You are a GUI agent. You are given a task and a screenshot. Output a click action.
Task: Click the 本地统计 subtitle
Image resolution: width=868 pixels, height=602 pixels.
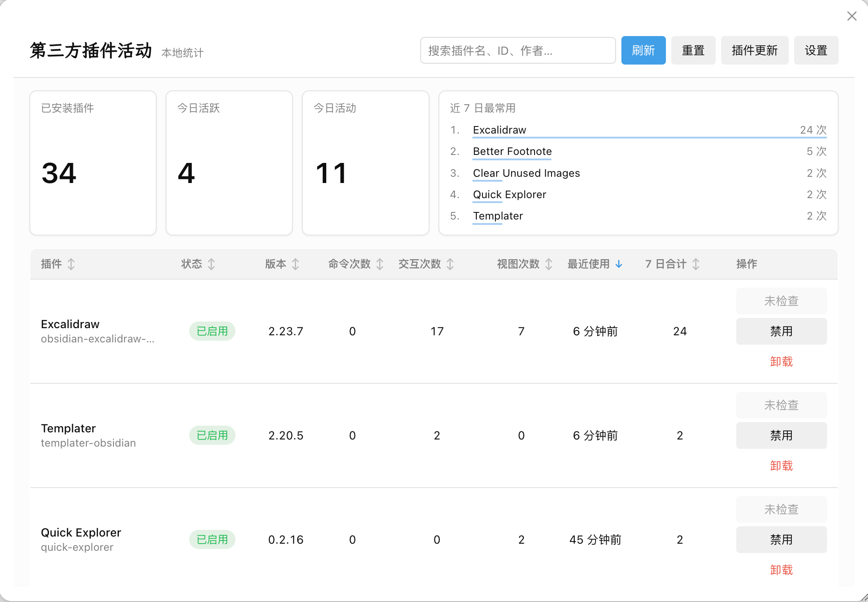click(x=183, y=53)
